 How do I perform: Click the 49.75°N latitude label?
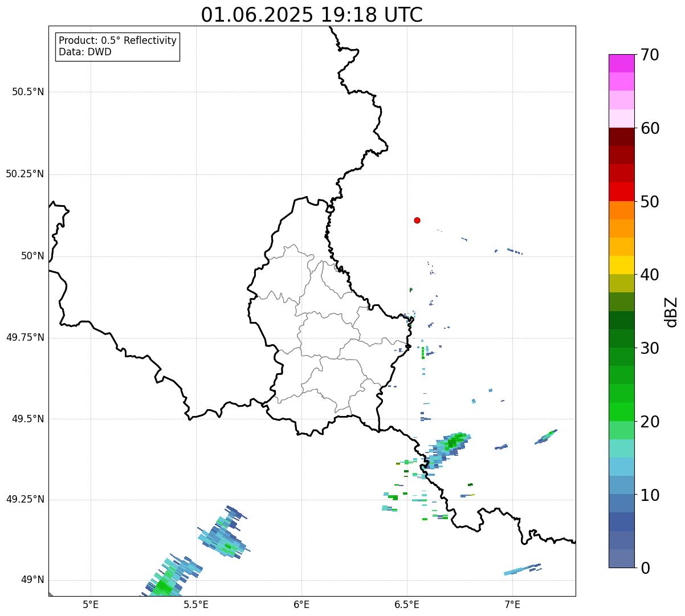point(25,337)
